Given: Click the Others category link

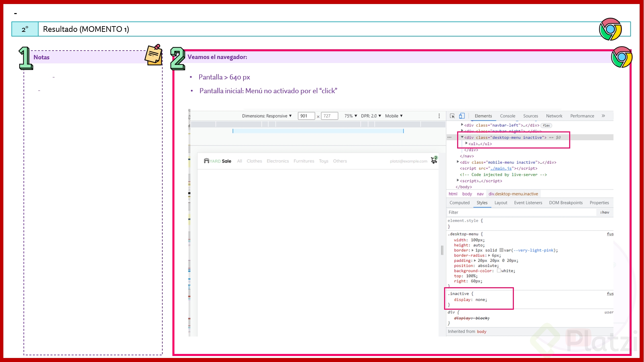Looking at the screenshot, I should pyautogui.click(x=340, y=161).
